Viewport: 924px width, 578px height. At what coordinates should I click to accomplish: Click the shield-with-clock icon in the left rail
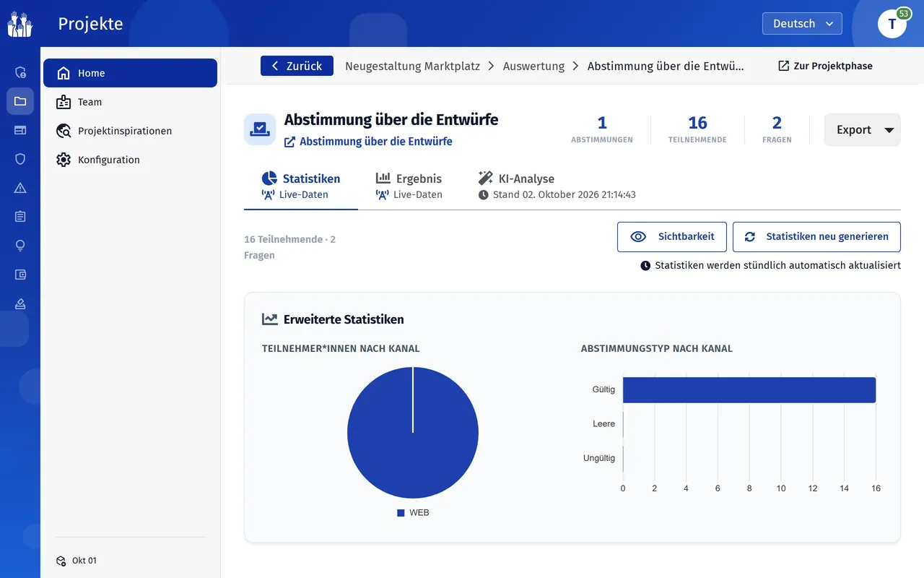(x=20, y=72)
